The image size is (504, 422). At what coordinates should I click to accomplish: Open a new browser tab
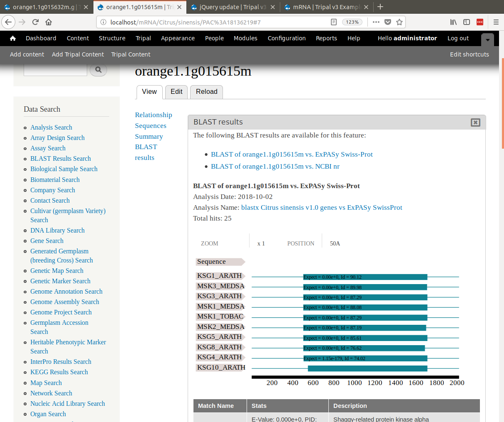[x=380, y=7]
